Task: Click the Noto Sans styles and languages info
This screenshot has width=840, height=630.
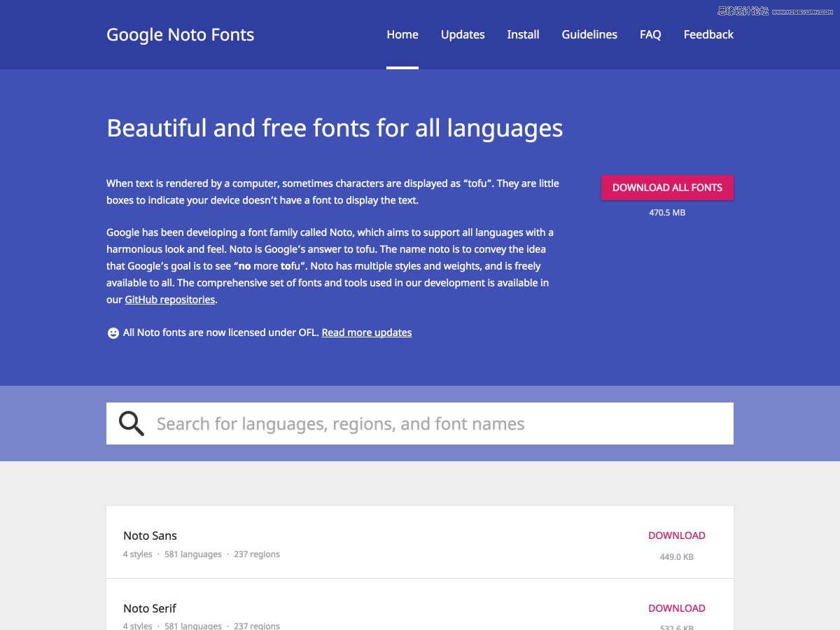Action: point(202,554)
